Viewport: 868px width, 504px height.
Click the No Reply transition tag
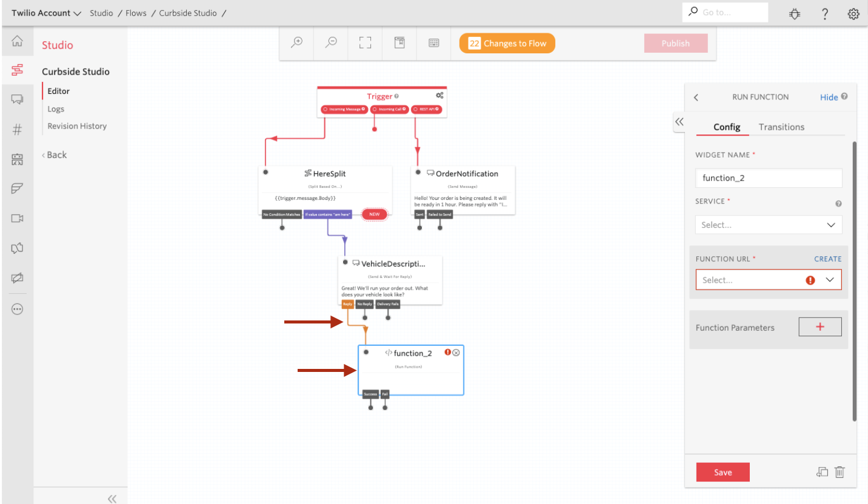tap(364, 304)
